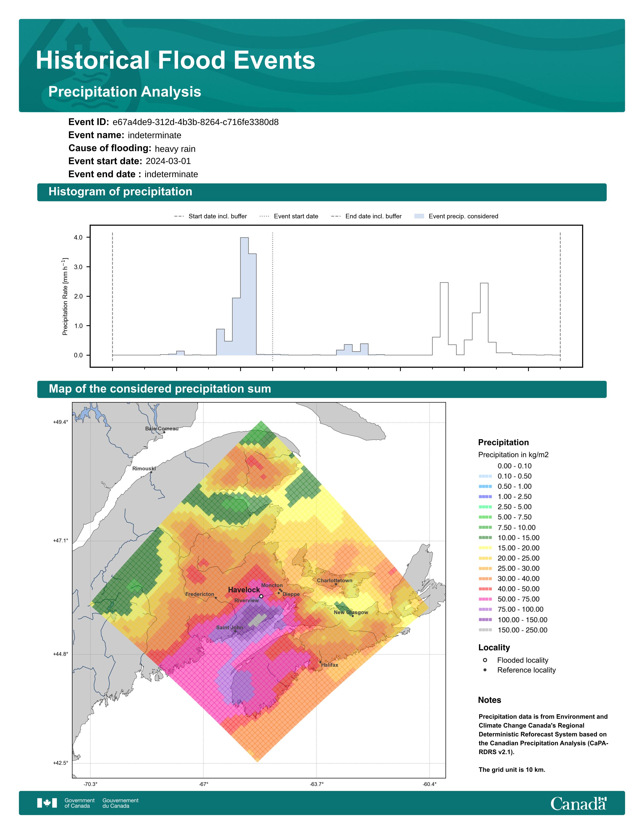Screen dimensions: 644x834
Task: Click the Charlottetown locality dot on map
Action: (x=336, y=584)
